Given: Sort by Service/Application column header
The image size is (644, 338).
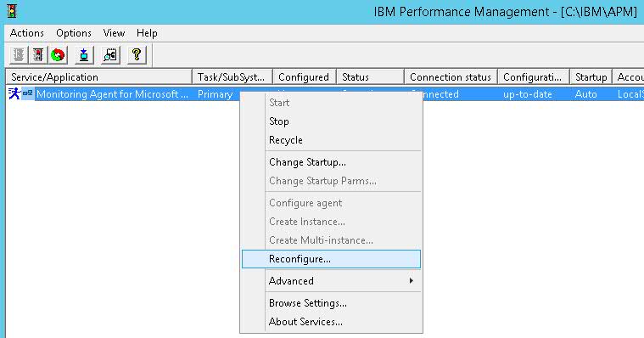Looking at the screenshot, I should point(98,77).
